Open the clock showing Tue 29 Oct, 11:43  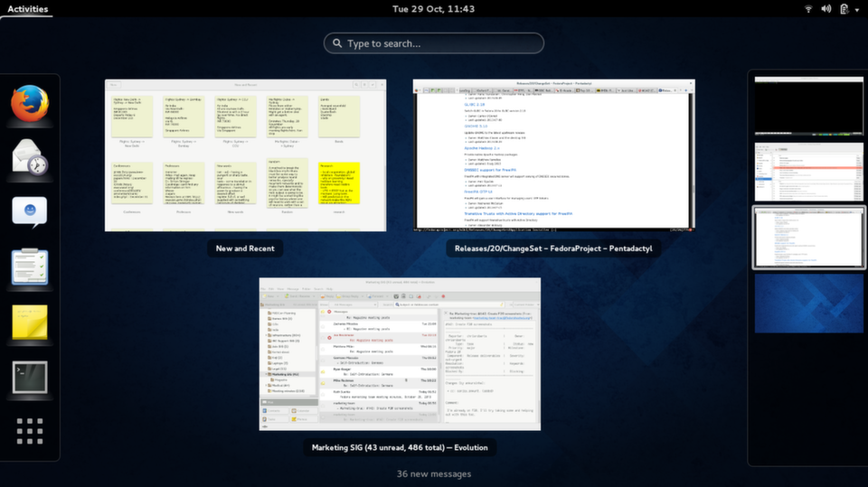tap(433, 9)
